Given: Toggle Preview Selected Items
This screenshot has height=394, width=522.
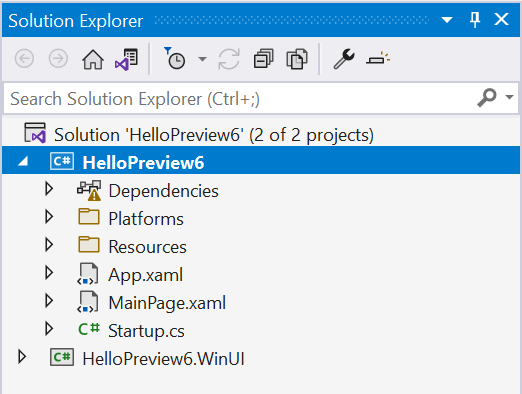Looking at the screenshot, I should [x=378, y=59].
